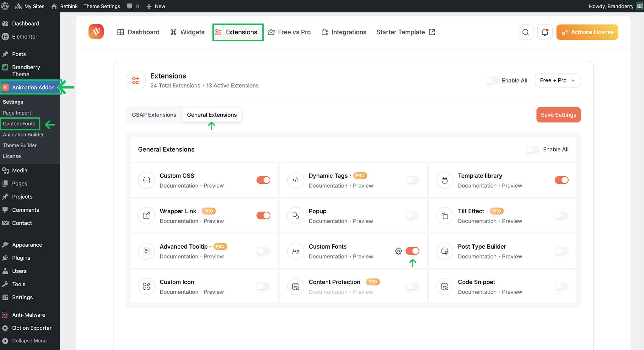Click the Popup extension icon

296,216
